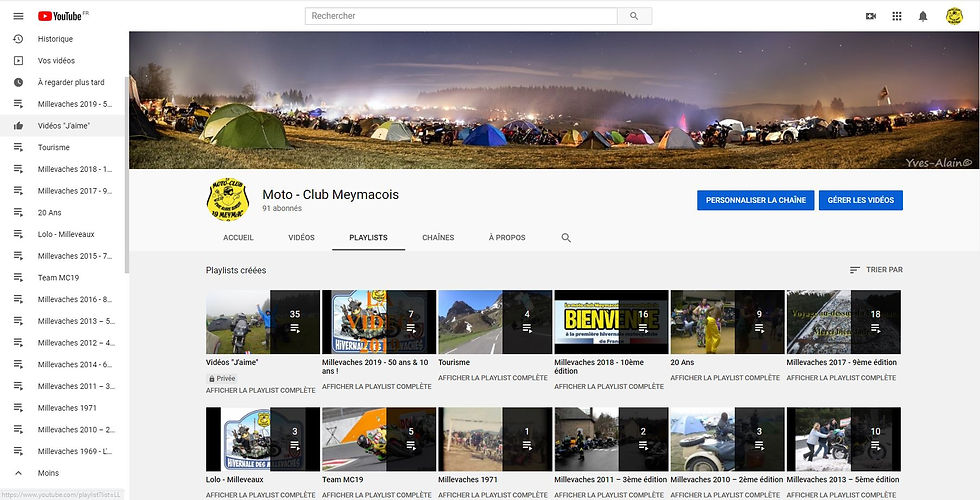Click the channel search magnifier icon
The image size is (980, 500).
coord(566,238)
